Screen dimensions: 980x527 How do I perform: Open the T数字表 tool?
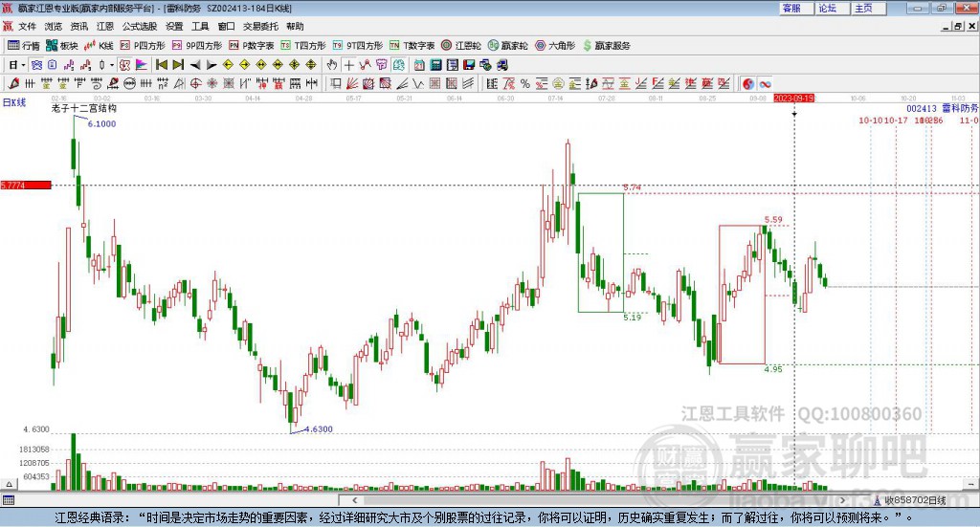point(412,46)
